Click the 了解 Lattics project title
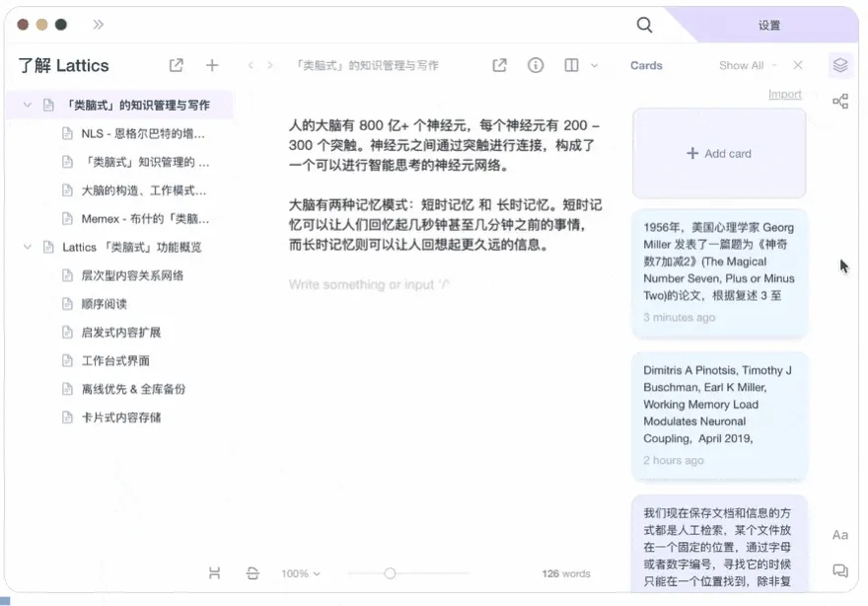The width and height of the screenshot is (868, 606). (x=64, y=65)
